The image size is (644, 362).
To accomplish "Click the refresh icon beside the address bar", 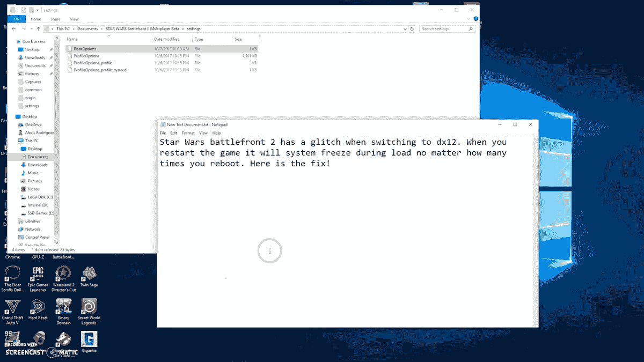I will click(x=412, y=29).
